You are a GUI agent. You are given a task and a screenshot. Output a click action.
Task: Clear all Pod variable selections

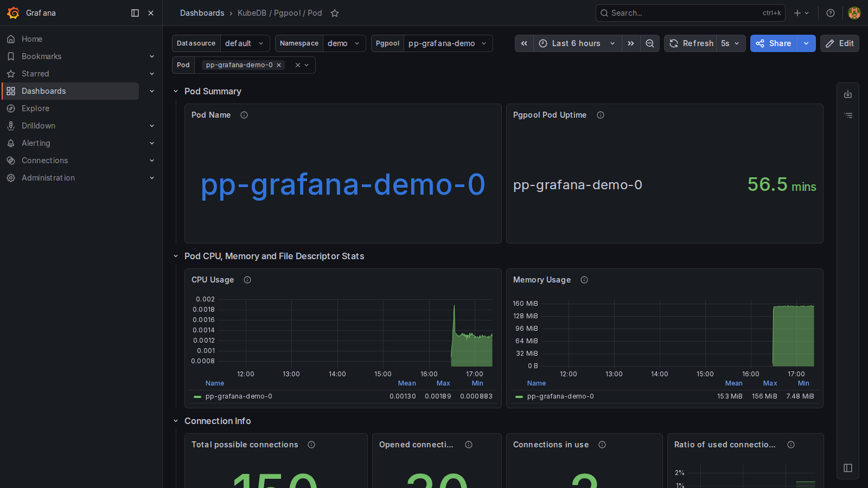pos(297,65)
